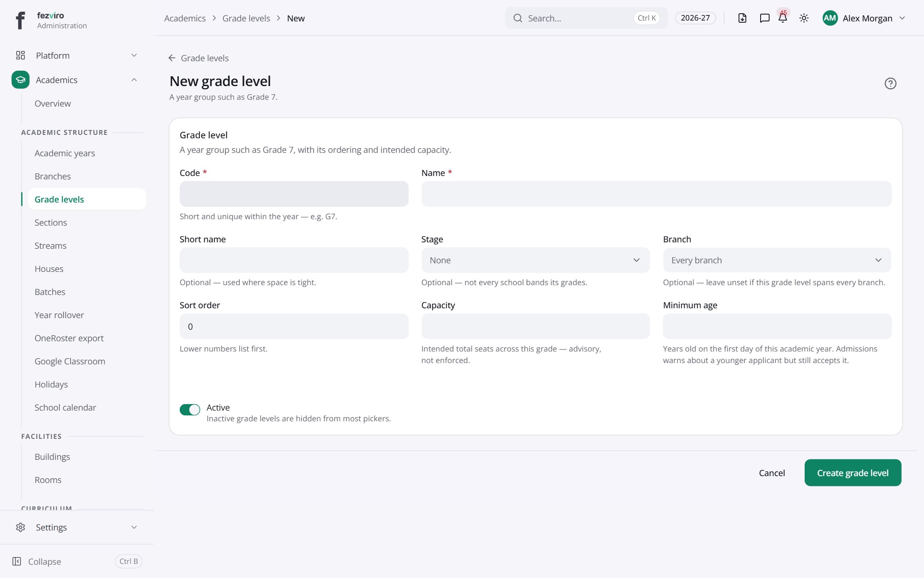Click the search magnifier icon

(518, 18)
